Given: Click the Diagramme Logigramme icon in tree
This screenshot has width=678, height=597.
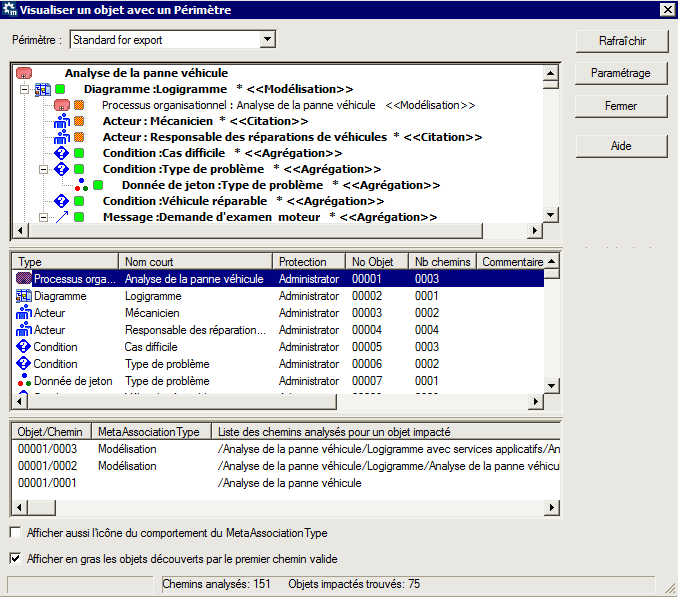Looking at the screenshot, I should (42, 89).
